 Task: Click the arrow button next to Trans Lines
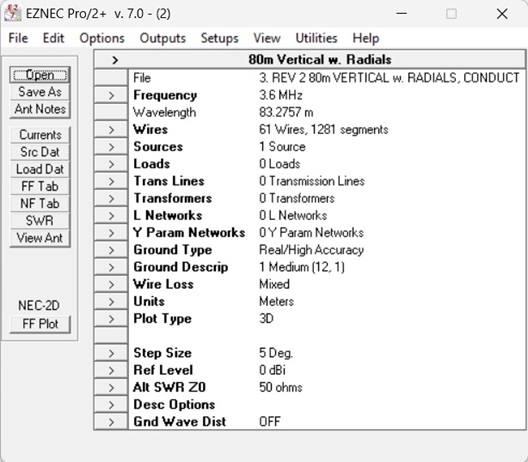coord(111,182)
